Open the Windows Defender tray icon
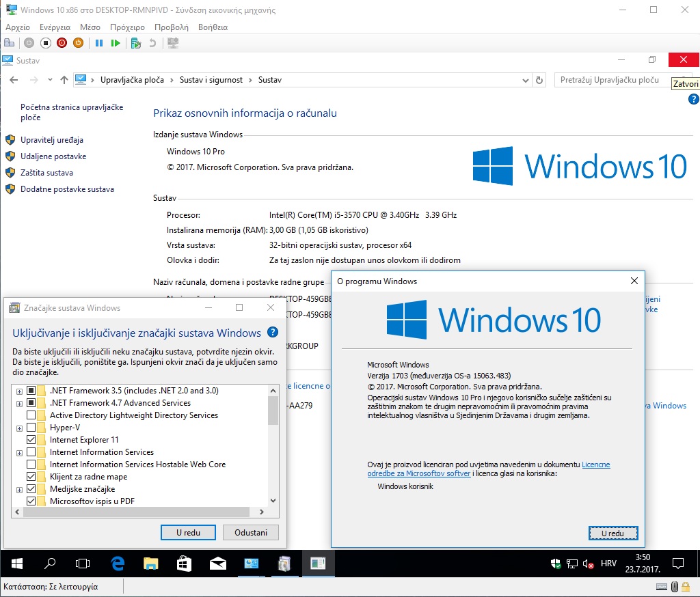This screenshot has width=700, height=597. click(556, 564)
